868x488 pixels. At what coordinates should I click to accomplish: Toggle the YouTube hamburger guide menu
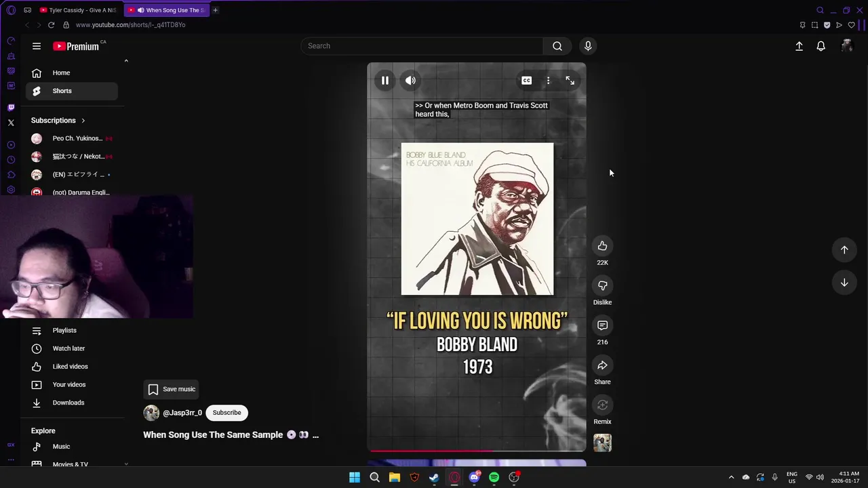pos(37,46)
